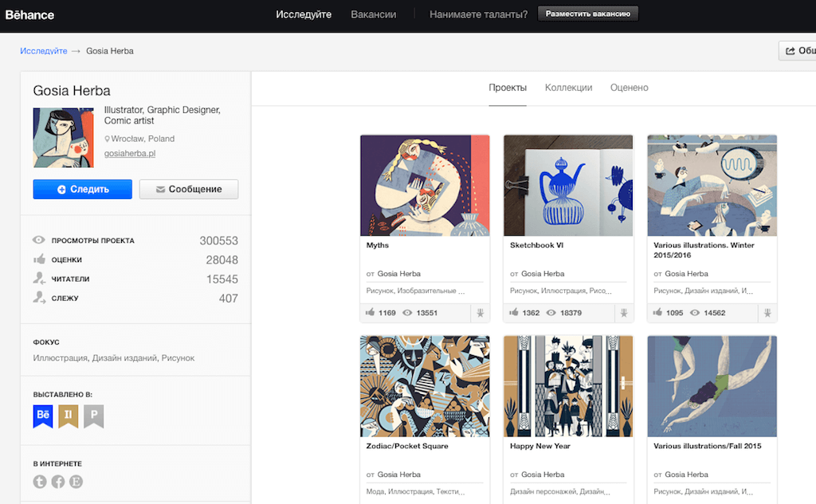Click the gold Illustration gallery ribbon badge
Viewport: 816px width, 504px height.
69,416
